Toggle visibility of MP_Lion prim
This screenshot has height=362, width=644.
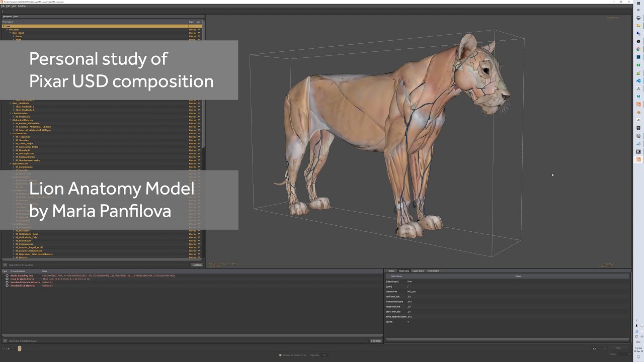(199, 29)
